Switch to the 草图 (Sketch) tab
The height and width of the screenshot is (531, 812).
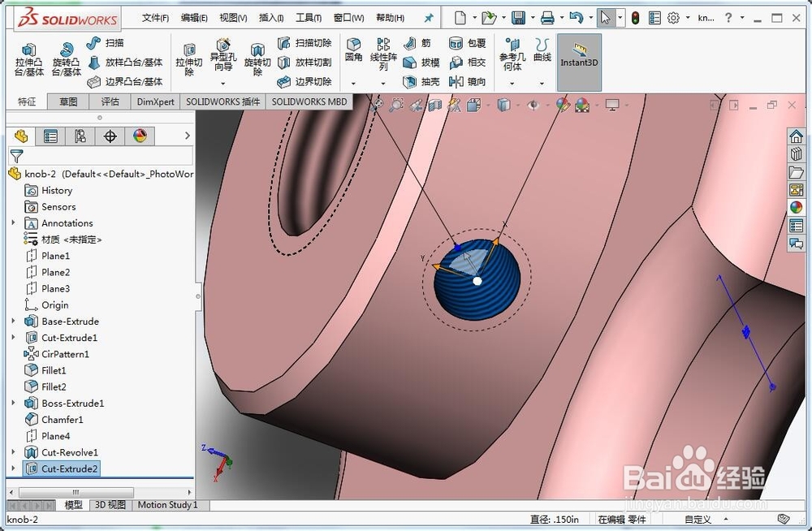pyautogui.click(x=67, y=101)
